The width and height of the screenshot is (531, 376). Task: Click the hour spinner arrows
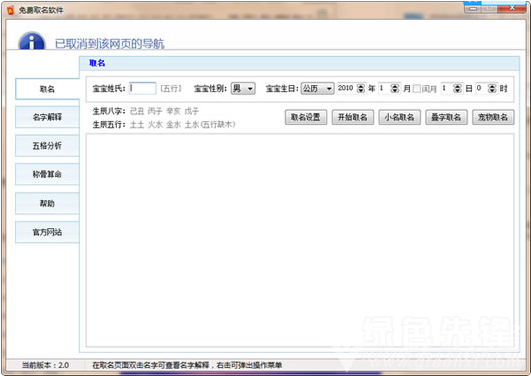coord(492,89)
